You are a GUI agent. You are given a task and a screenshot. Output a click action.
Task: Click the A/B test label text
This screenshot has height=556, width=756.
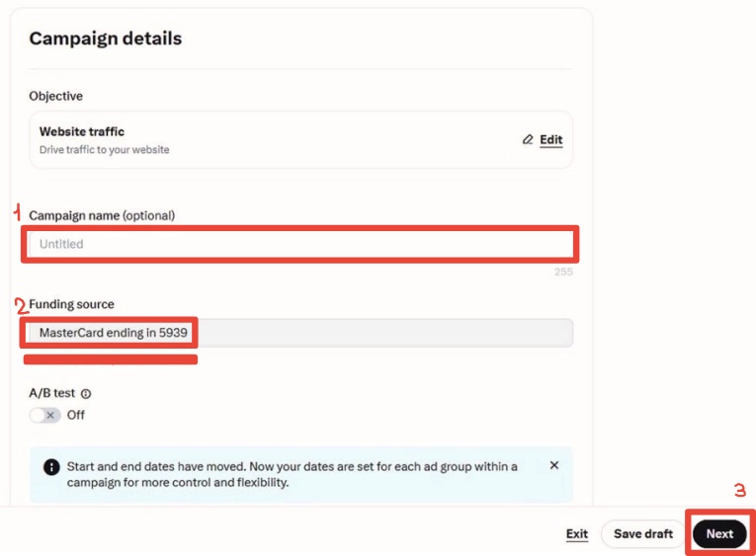pos(52,393)
